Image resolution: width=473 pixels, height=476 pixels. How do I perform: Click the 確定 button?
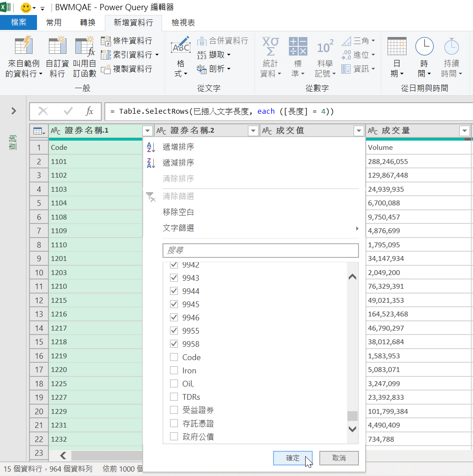293,458
